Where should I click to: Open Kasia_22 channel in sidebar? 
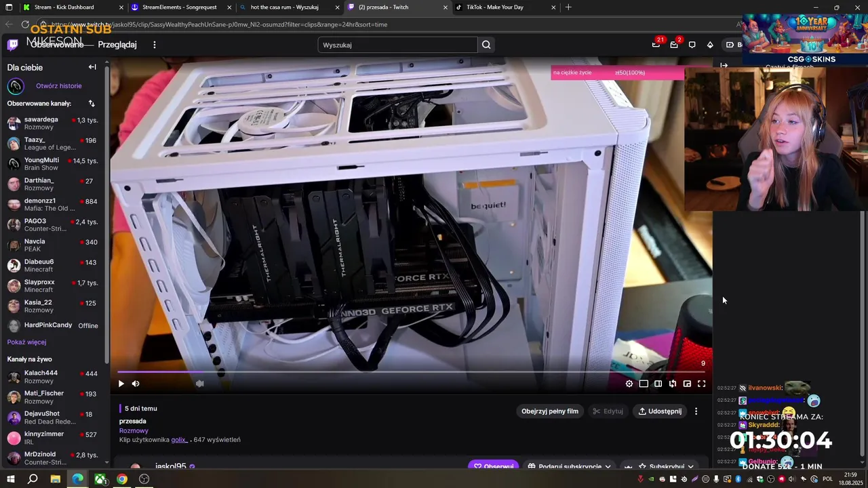[54, 306]
